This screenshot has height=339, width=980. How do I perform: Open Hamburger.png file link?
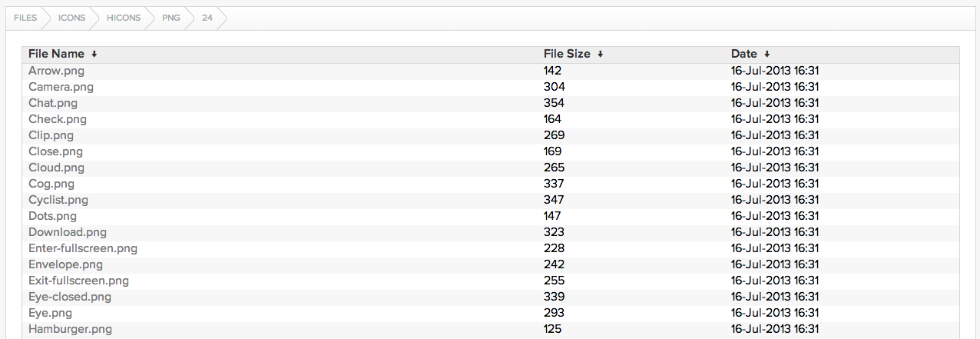click(x=70, y=329)
